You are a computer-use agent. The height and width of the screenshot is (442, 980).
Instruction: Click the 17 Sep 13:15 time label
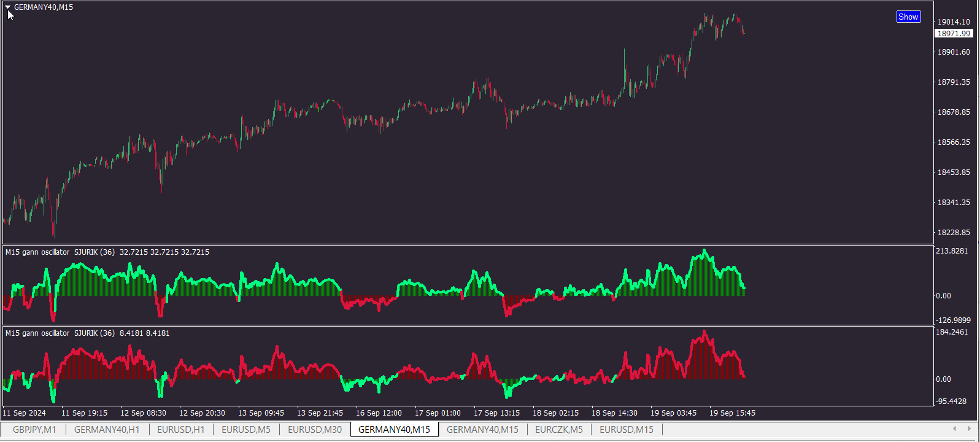click(x=496, y=413)
